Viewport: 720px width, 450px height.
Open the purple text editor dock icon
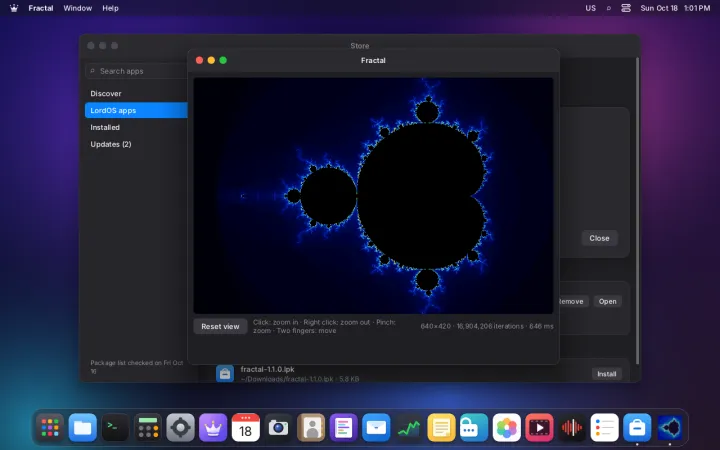point(343,428)
